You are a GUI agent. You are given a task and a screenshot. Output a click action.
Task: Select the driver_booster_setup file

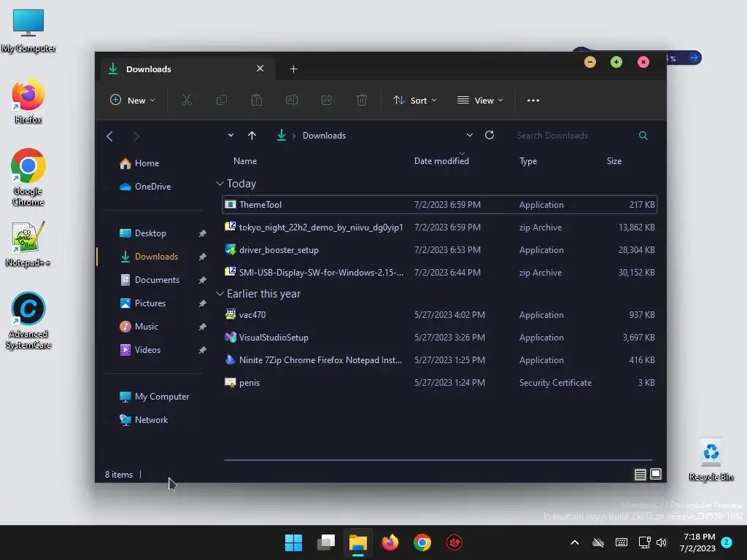(x=440, y=250)
